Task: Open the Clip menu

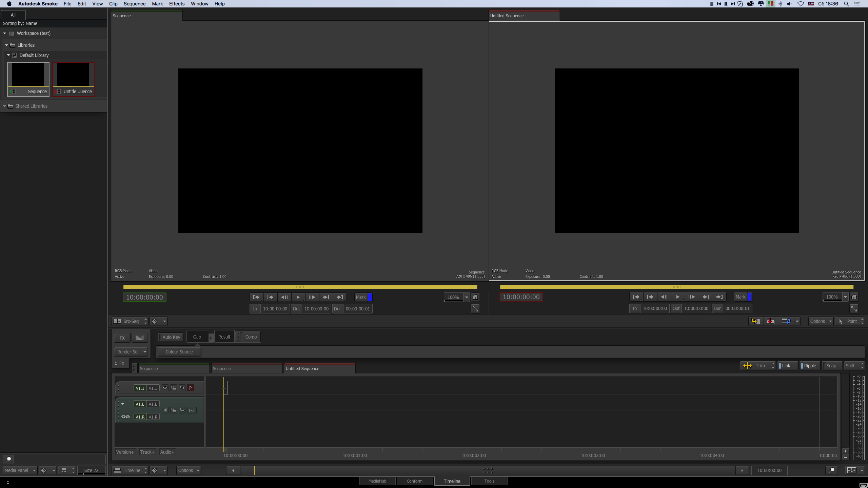Action: pyautogui.click(x=113, y=4)
